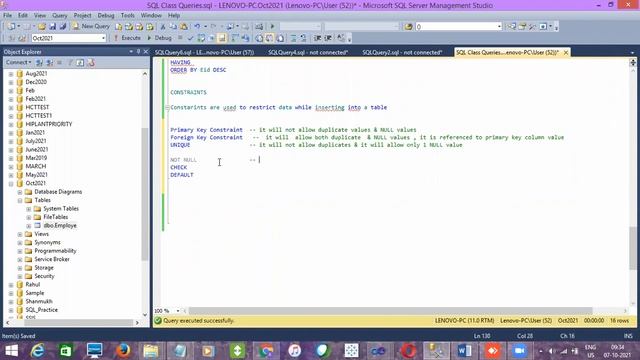Select the System Tables folder

tap(61, 209)
